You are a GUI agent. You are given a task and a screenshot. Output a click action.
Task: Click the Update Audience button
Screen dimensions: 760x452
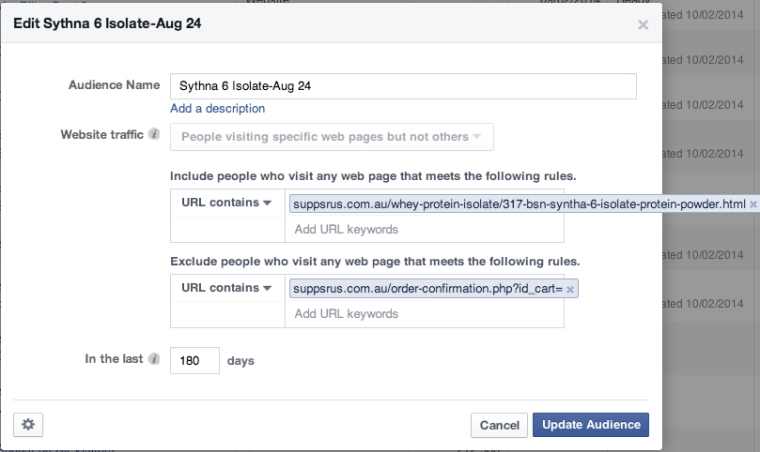point(591,425)
